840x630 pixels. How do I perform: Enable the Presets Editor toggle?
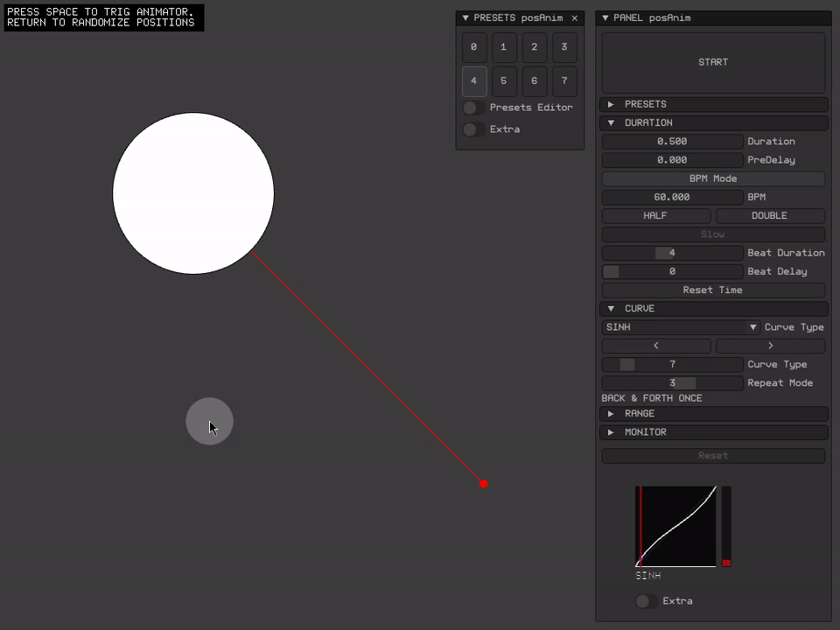[x=473, y=108]
